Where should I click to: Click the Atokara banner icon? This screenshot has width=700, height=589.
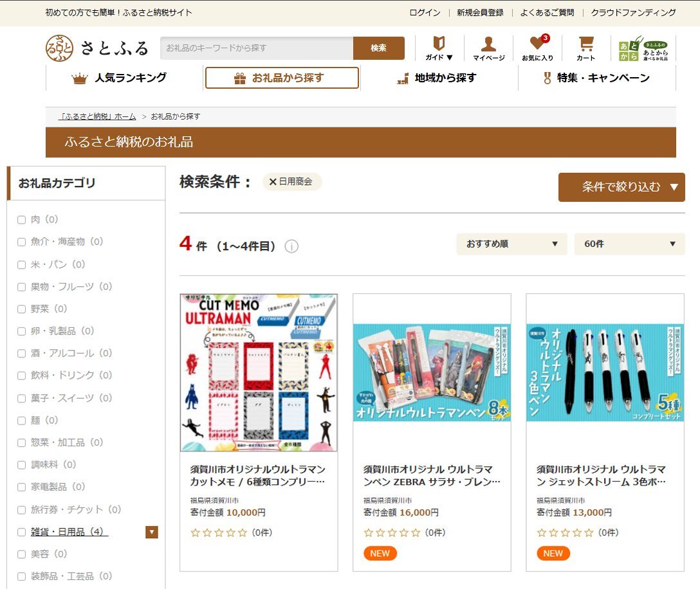pos(643,48)
